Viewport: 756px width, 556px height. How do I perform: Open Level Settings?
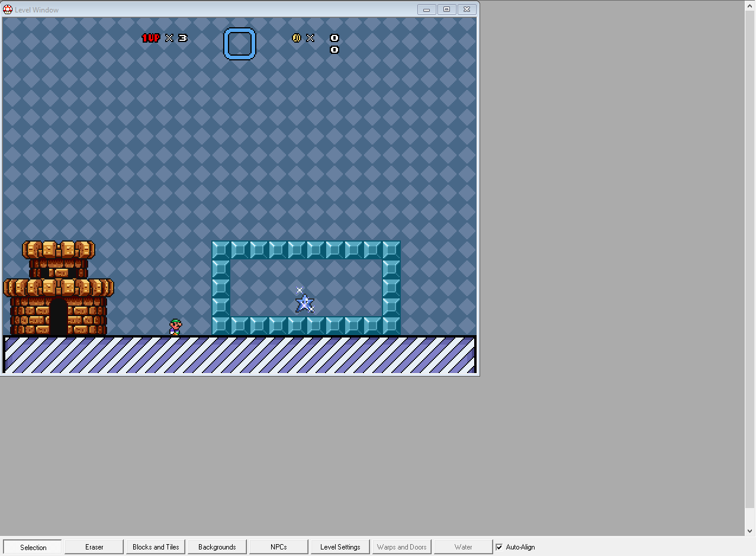[340, 547]
